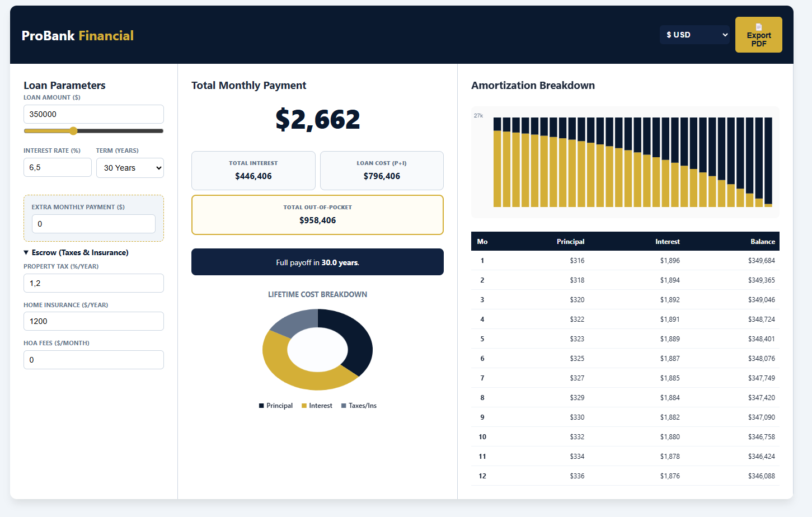
Task: Open the $ USD currency dropdown
Action: pos(695,35)
